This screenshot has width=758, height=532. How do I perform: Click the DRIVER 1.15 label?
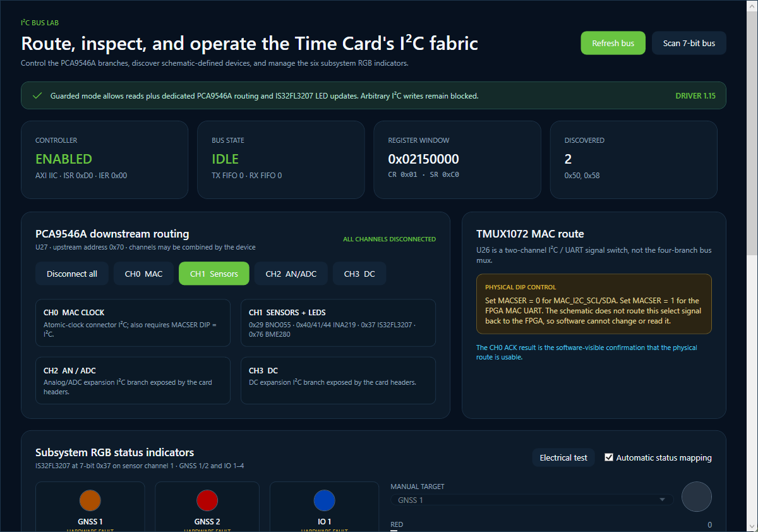(x=695, y=96)
